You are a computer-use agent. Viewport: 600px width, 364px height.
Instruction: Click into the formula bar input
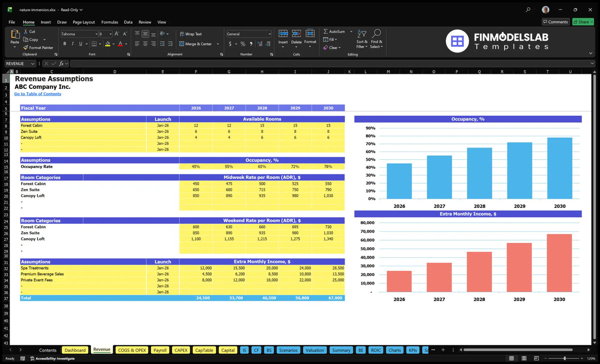click(x=332, y=63)
